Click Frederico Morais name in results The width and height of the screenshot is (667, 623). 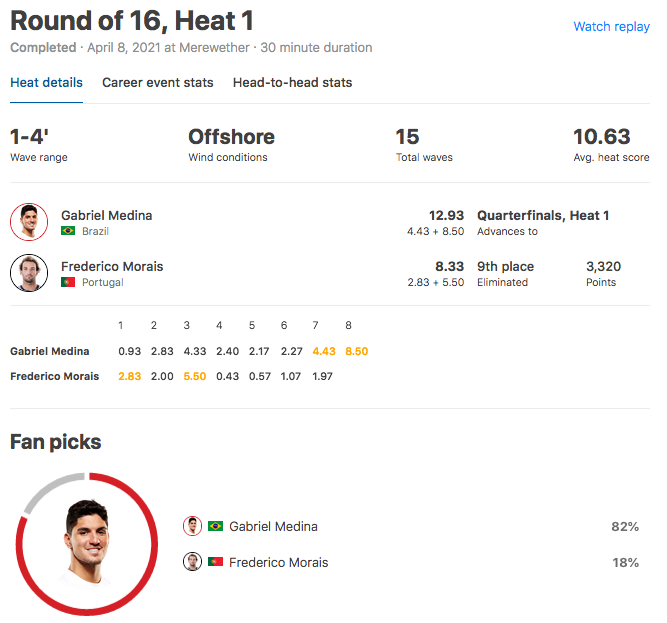[112, 266]
